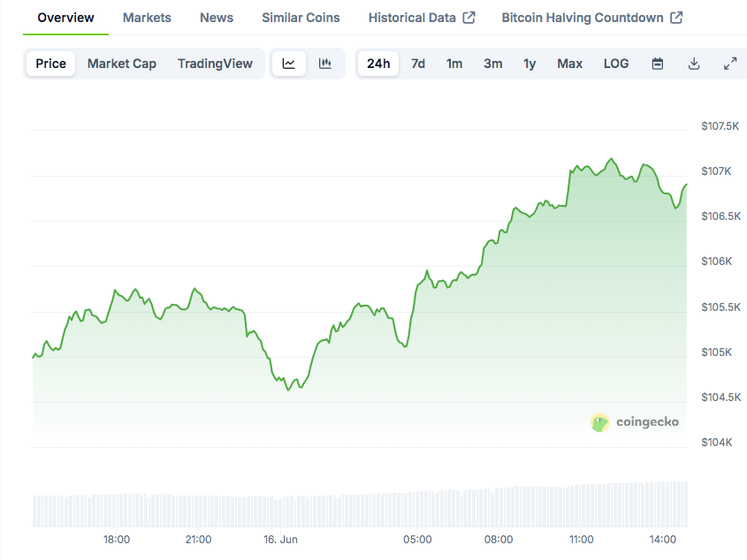Open the Historical Data external link

click(x=422, y=18)
